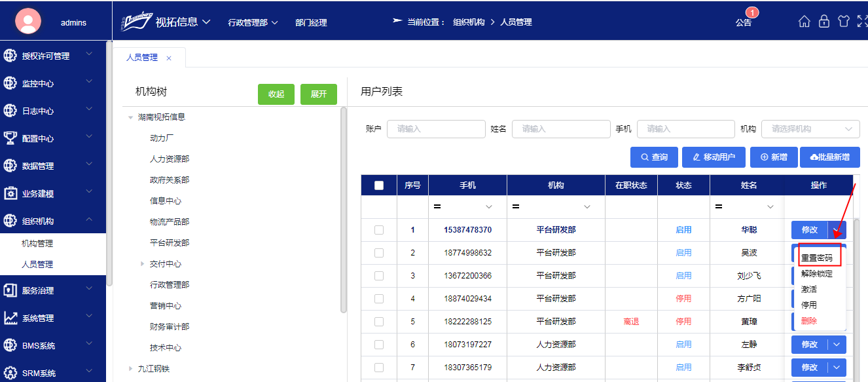Select 停用 menu option
Image resolution: width=868 pixels, height=382 pixels.
pyautogui.click(x=809, y=305)
